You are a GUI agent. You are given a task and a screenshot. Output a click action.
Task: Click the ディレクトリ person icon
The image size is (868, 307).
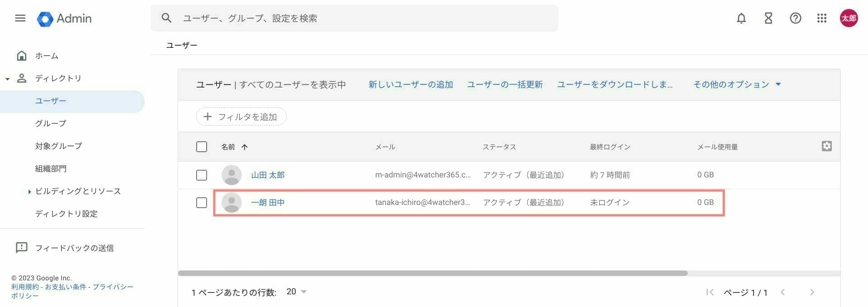21,78
